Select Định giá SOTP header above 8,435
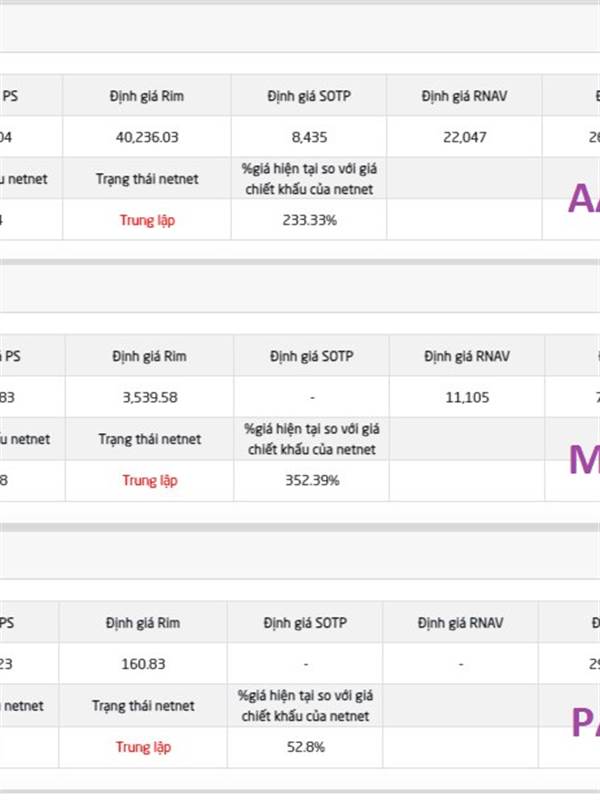 pyautogui.click(x=308, y=96)
